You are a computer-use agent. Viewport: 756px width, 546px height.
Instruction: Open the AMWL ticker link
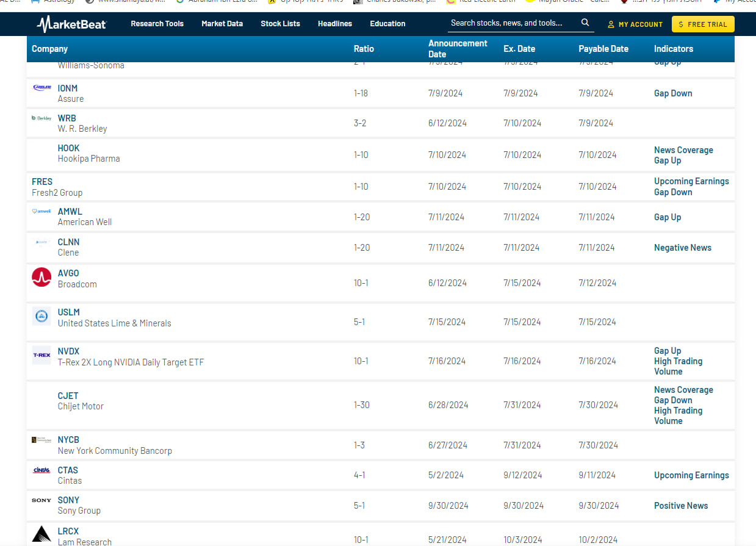[x=70, y=212]
